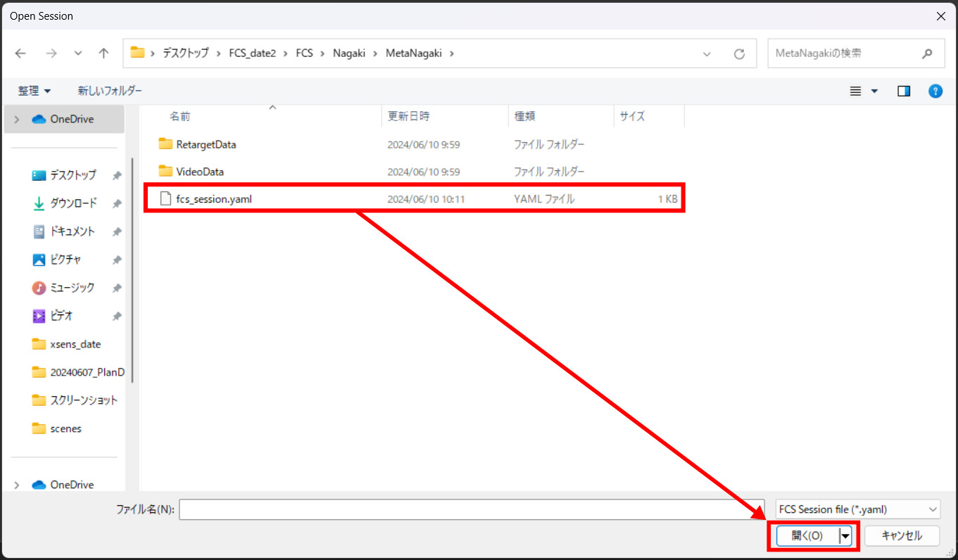Expand the OneDrive tree node
Image resolution: width=958 pixels, height=560 pixels.
pyautogui.click(x=17, y=120)
